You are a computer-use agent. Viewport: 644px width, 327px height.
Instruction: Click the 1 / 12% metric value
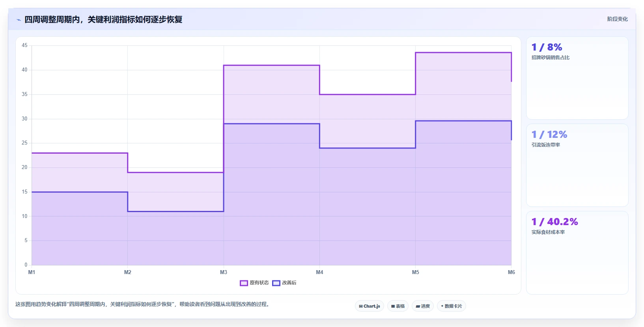click(x=549, y=135)
